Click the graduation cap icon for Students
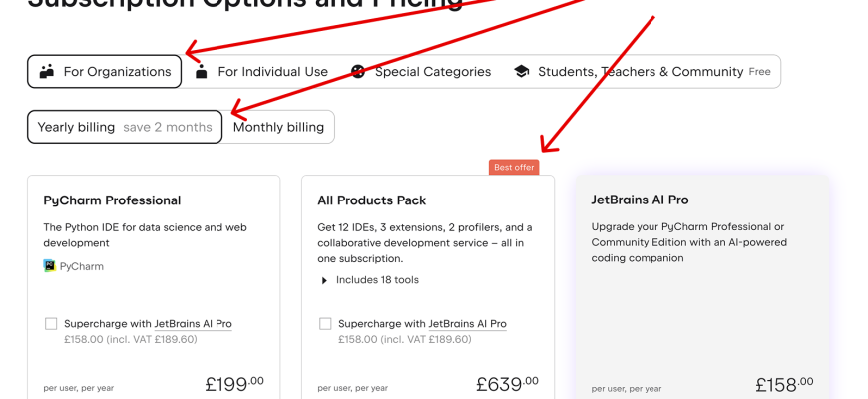The width and height of the screenshot is (868, 399). [521, 72]
